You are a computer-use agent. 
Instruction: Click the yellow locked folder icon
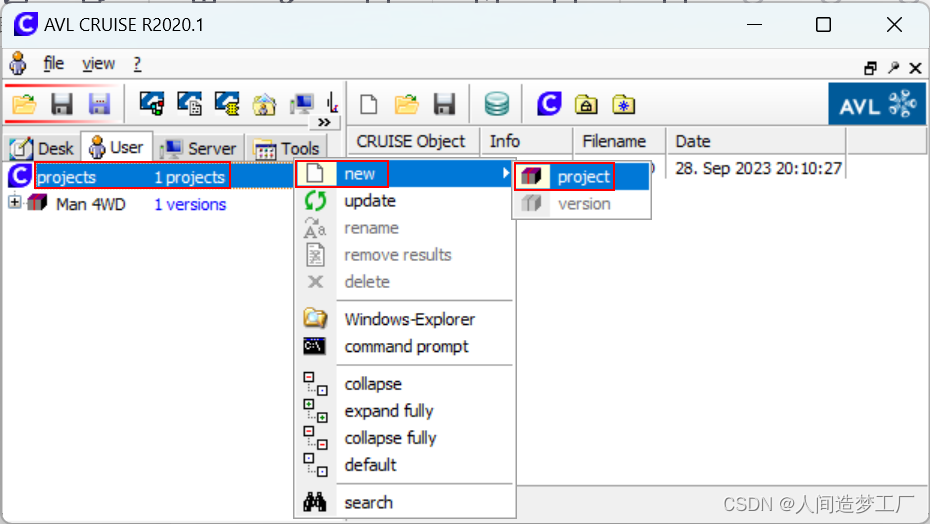(586, 104)
